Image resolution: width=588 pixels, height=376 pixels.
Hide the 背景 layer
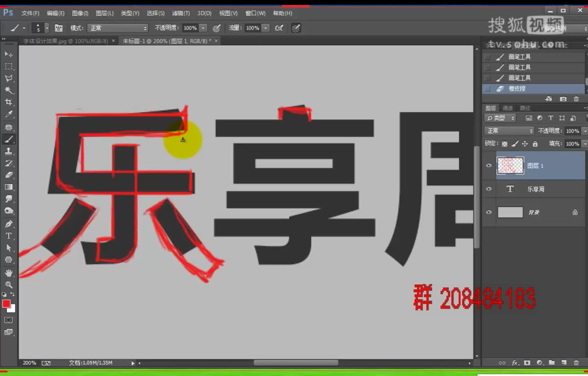point(489,212)
